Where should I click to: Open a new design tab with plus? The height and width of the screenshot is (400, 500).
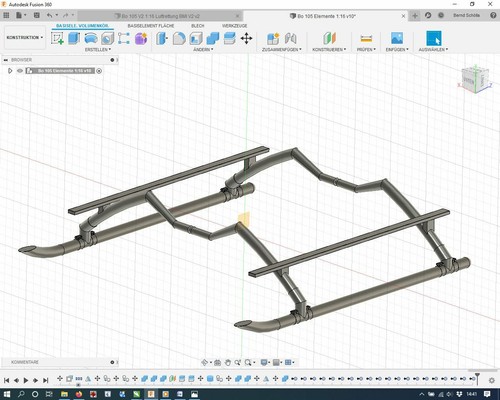coord(415,16)
